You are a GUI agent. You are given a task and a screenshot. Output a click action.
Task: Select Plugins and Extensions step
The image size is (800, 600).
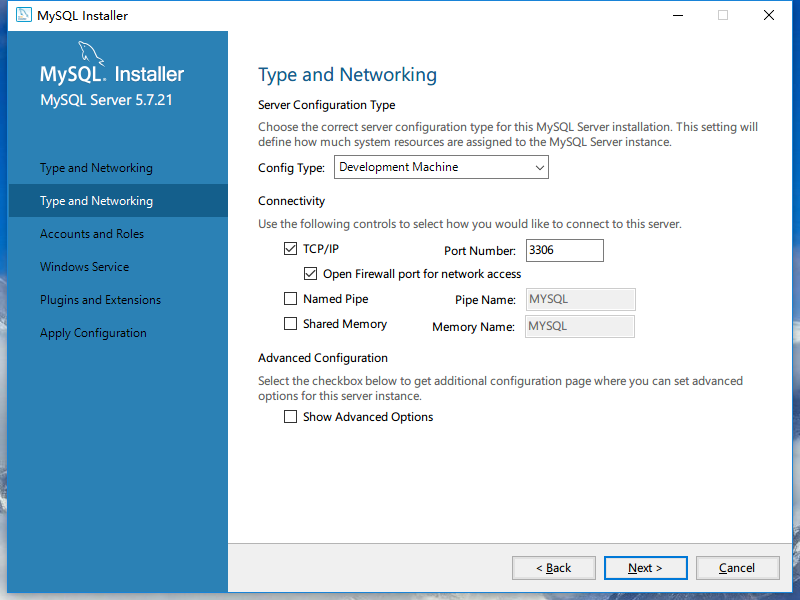(x=100, y=300)
